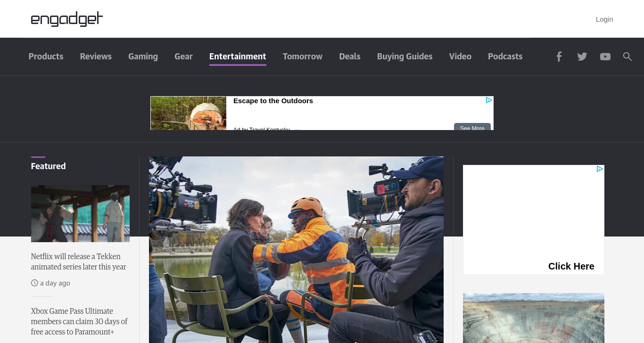
Task: Open the Products menu item
Action: click(x=46, y=57)
